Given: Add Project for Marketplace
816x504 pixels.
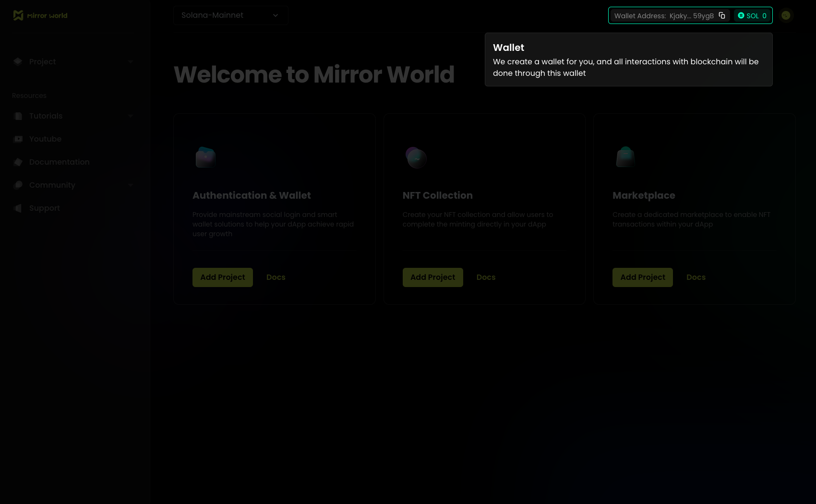Looking at the screenshot, I should 643,277.
